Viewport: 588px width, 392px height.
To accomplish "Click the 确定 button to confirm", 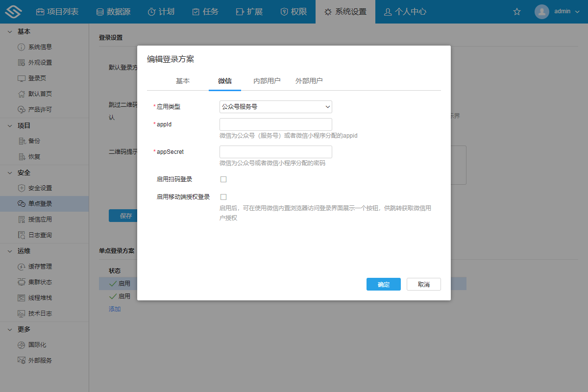I will 383,284.
